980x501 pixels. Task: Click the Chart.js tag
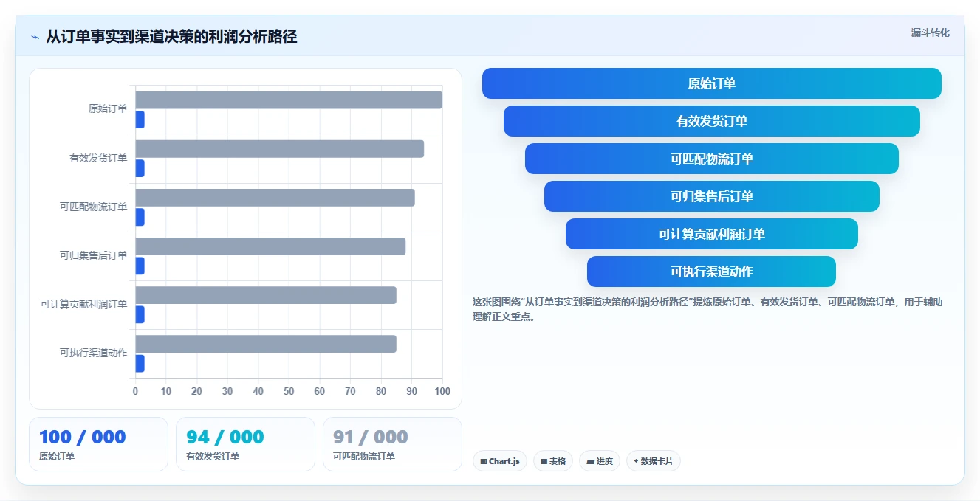[500, 461]
